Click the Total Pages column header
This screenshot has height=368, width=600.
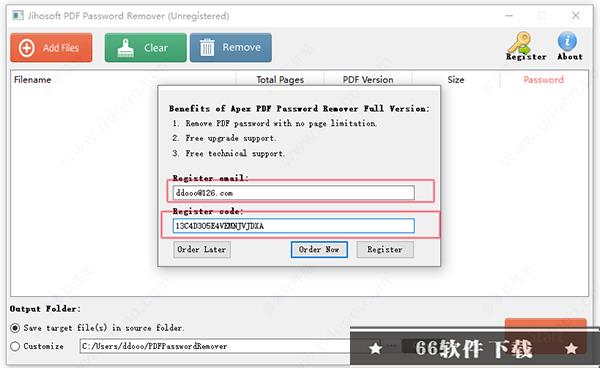pyautogui.click(x=280, y=80)
